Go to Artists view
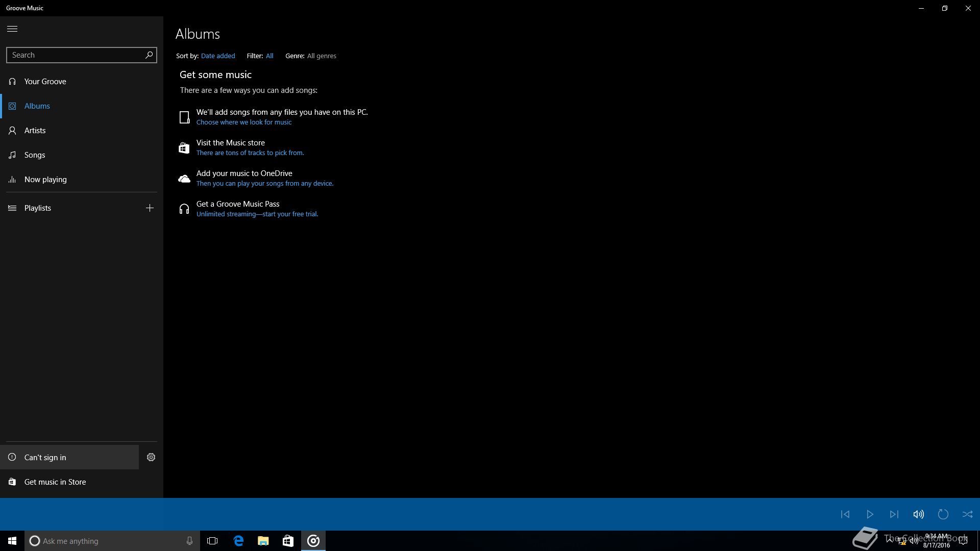980x551 pixels. 82,131
